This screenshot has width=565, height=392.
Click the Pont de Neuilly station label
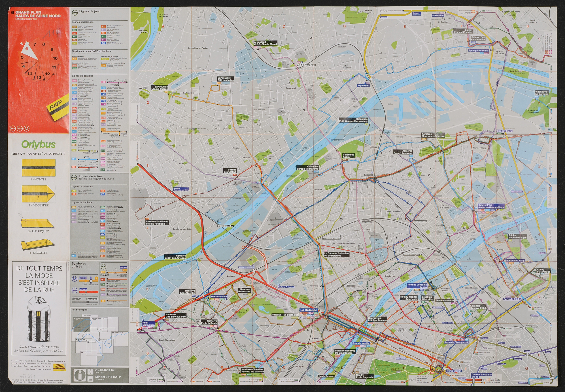tap(361, 343)
